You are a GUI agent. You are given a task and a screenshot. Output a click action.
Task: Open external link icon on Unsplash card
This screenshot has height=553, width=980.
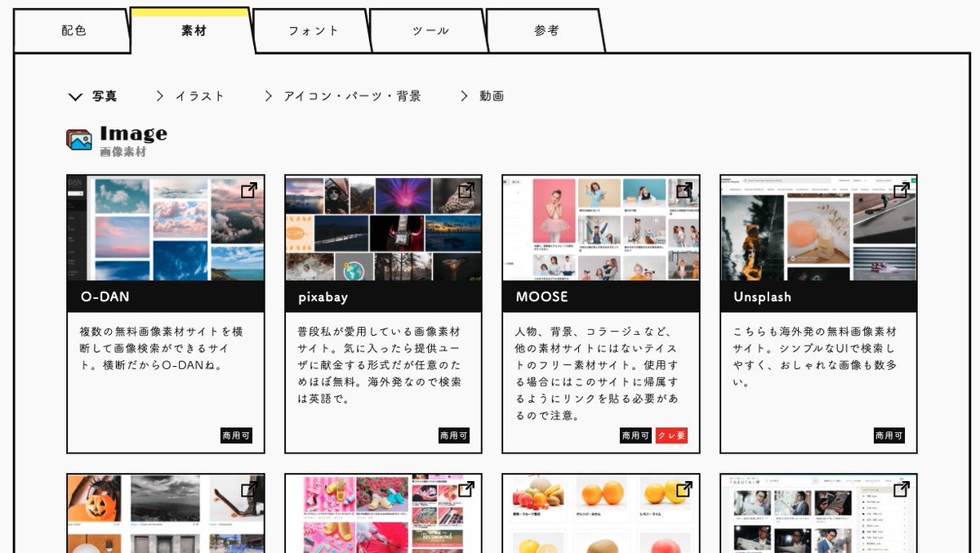902,190
